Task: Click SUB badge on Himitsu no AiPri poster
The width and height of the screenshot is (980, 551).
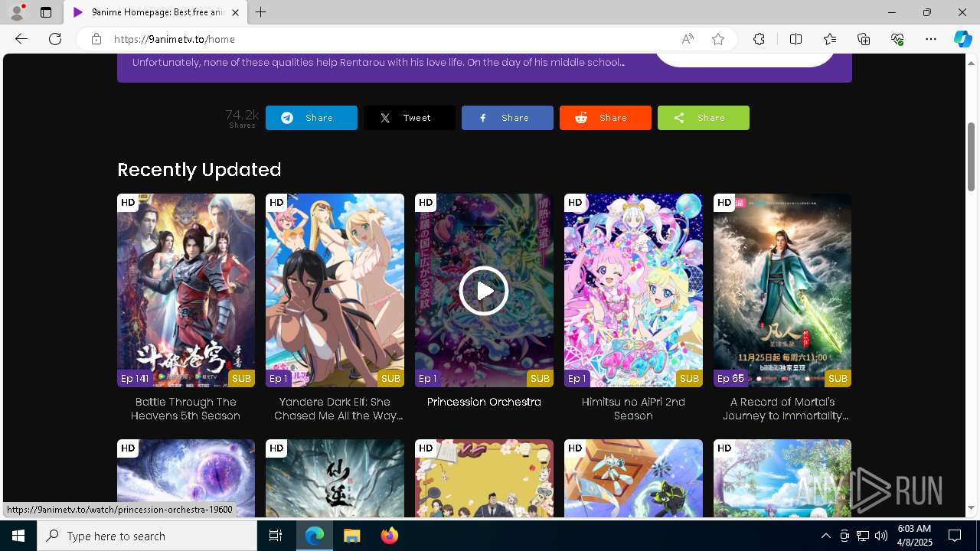Action: pyautogui.click(x=689, y=378)
